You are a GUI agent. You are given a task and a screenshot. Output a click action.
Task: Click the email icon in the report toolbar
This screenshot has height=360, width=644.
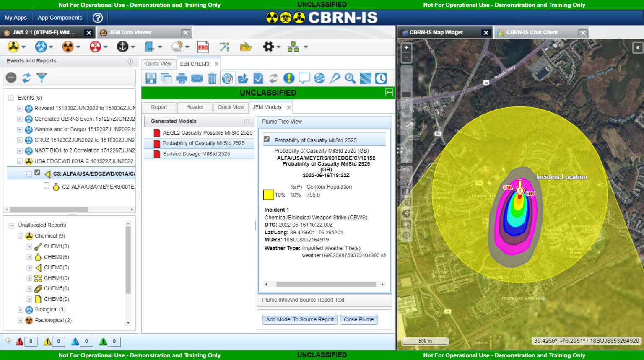click(197, 78)
